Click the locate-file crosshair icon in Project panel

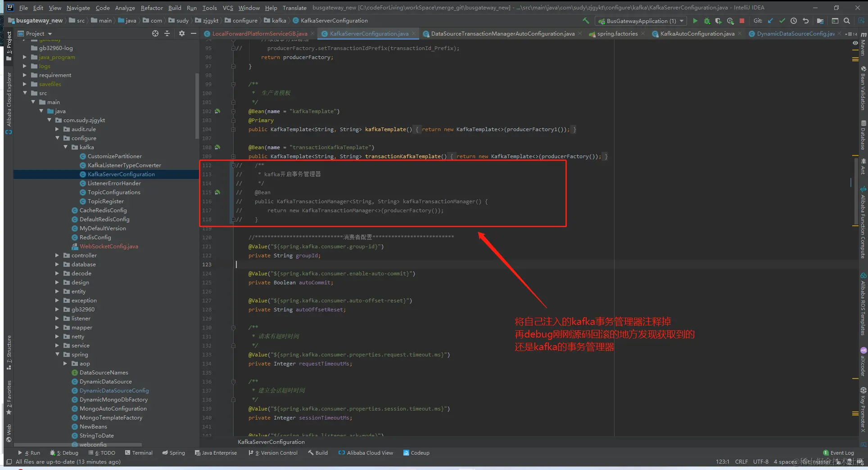pos(155,33)
